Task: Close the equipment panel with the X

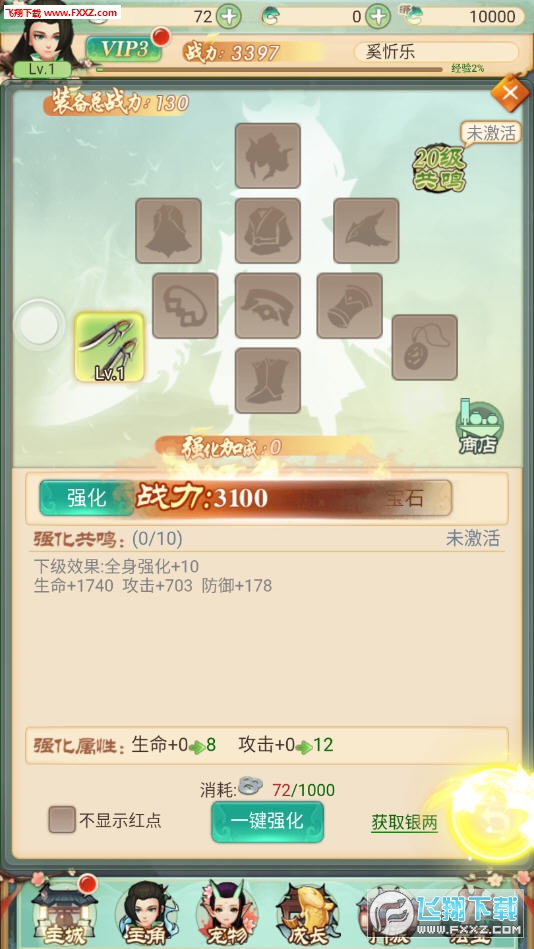Action: [x=510, y=93]
